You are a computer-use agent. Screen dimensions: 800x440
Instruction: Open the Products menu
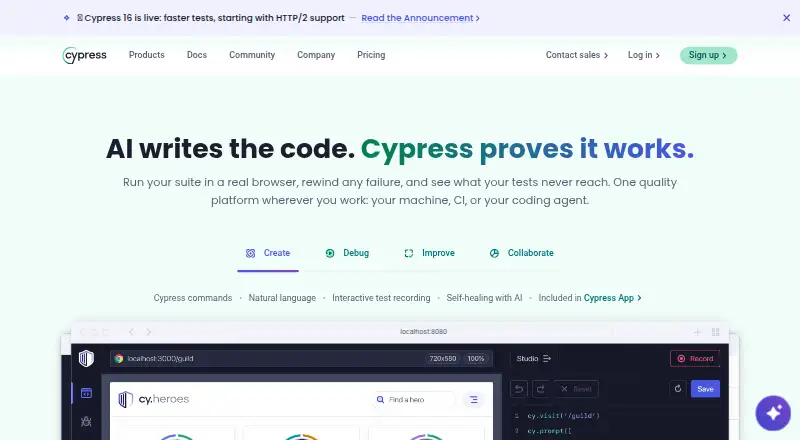click(x=146, y=55)
